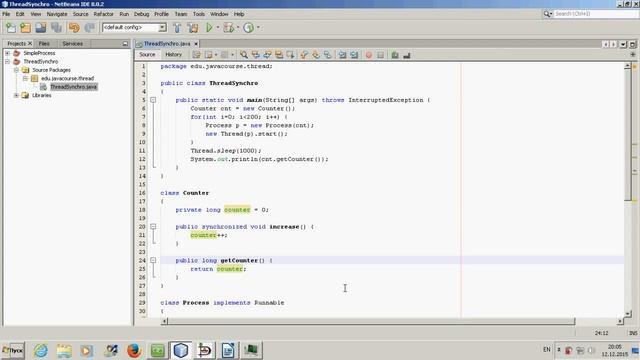Click Shift Line Left icon
Screen dimensions: 640x360
pyautogui.click(x=342, y=55)
